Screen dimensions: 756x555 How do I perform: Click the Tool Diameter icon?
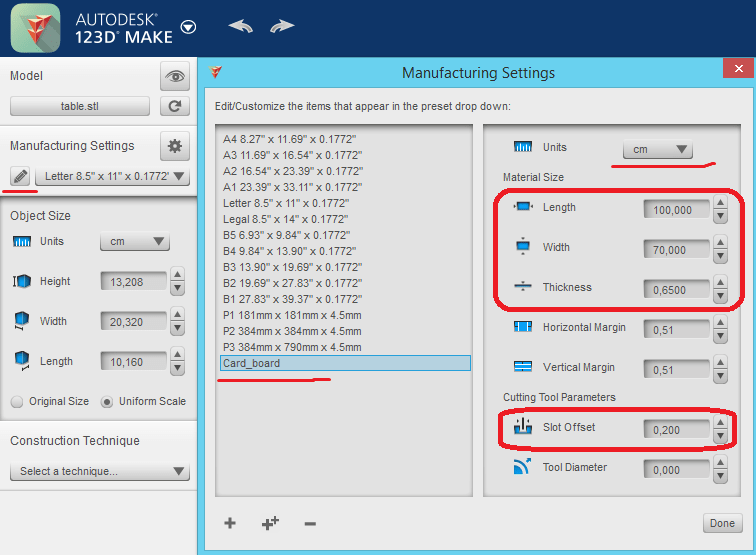(x=523, y=466)
